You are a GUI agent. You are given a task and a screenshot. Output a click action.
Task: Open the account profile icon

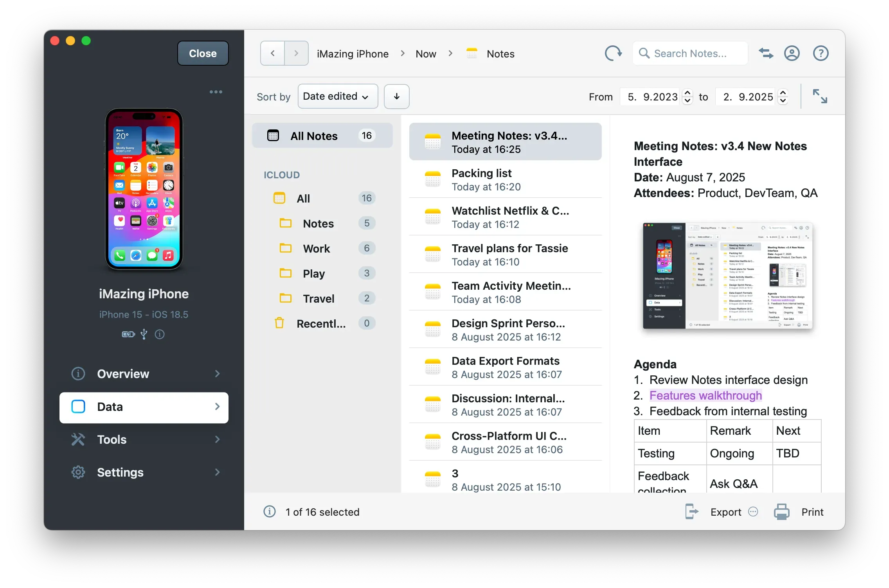tap(792, 53)
